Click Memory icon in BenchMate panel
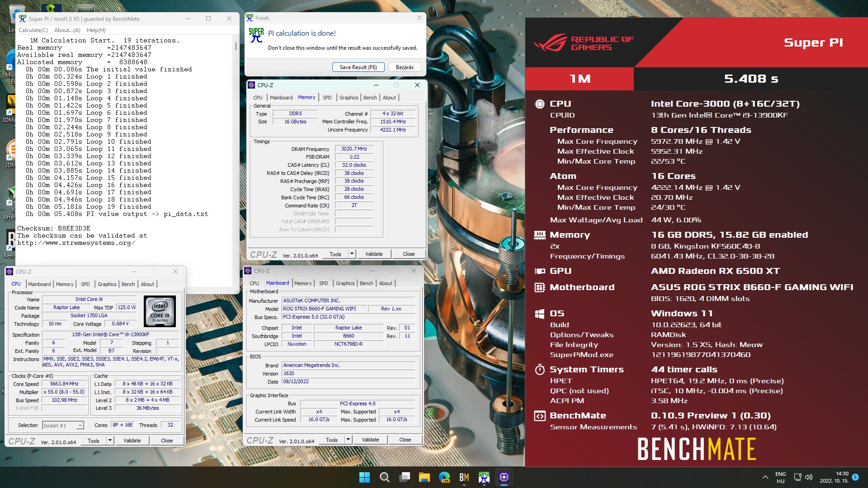The height and width of the screenshot is (488, 868). click(x=540, y=235)
